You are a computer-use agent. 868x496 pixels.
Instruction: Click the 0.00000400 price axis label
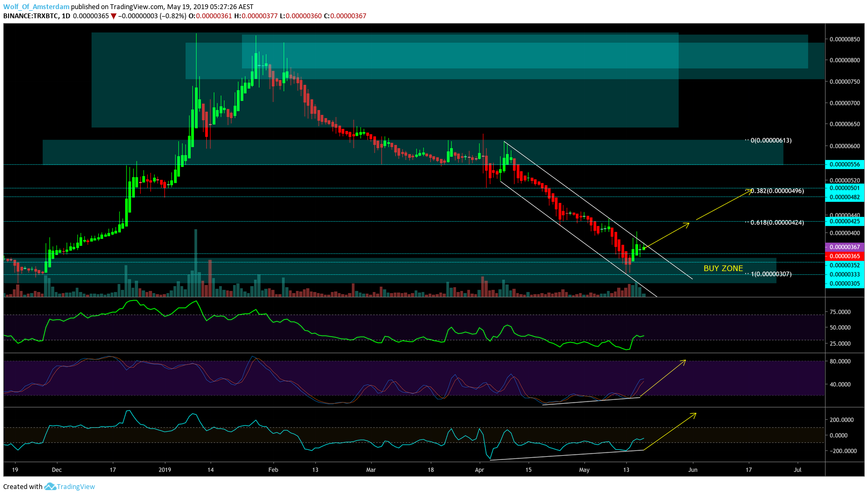(x=844, y=233)
